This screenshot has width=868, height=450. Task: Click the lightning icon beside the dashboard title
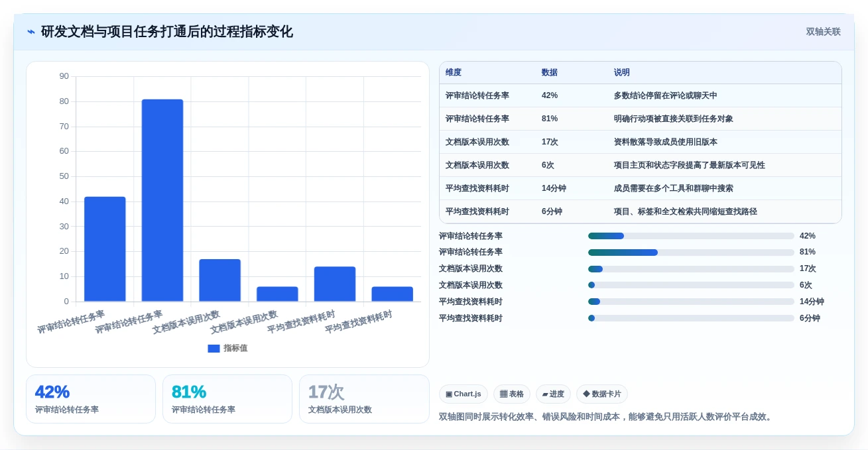click(31, 32)
